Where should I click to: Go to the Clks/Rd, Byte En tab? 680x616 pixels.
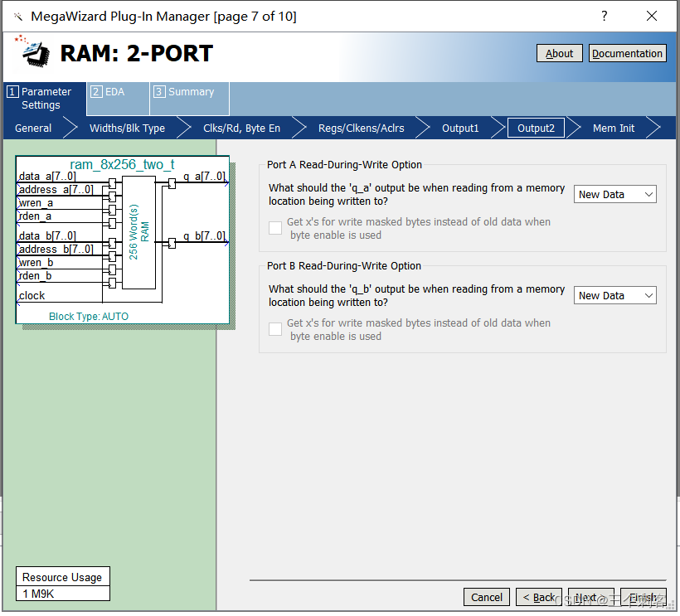click(241, 128)
